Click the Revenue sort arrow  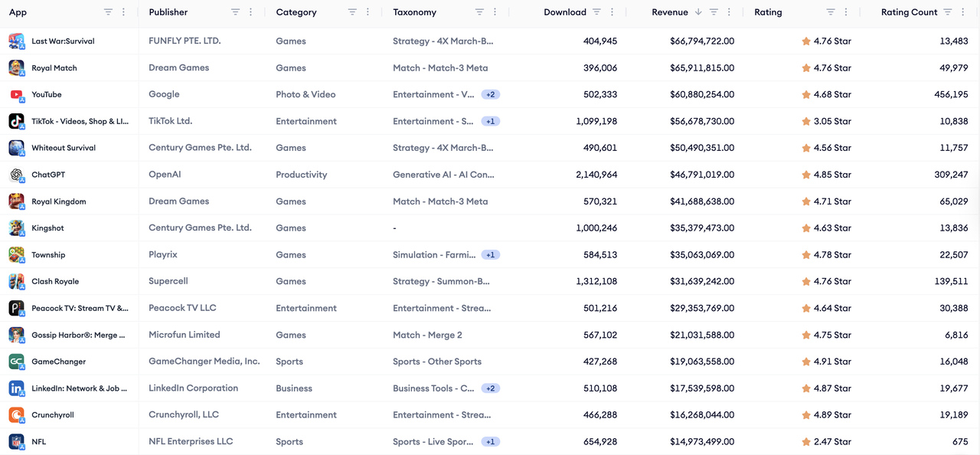pos(697,12)
